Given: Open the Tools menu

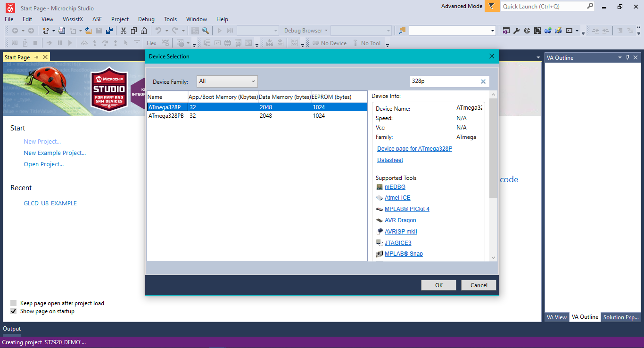Looking at the screenshot, I should coord(170,19).
